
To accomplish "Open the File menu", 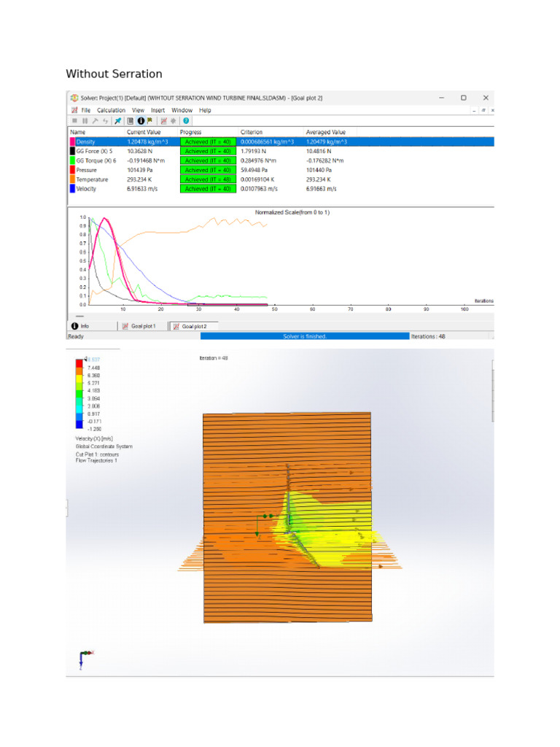I will click(x=86, y=110).
